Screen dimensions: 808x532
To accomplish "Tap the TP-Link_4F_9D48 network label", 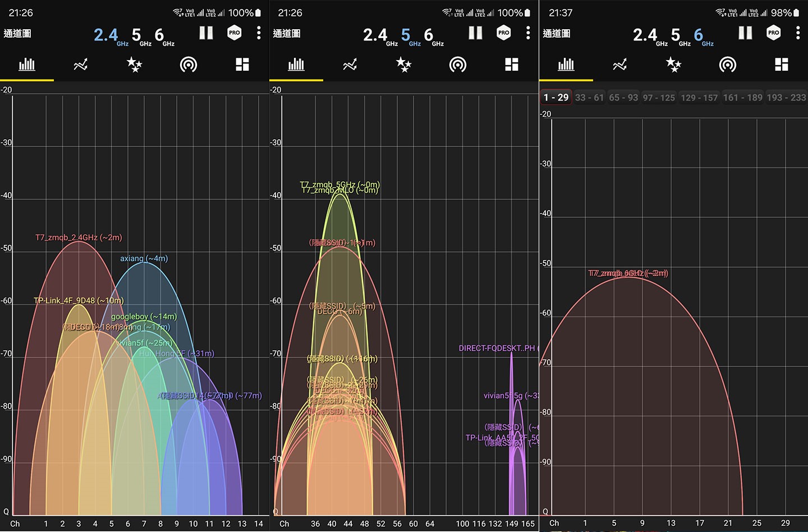I will [79, 300].
